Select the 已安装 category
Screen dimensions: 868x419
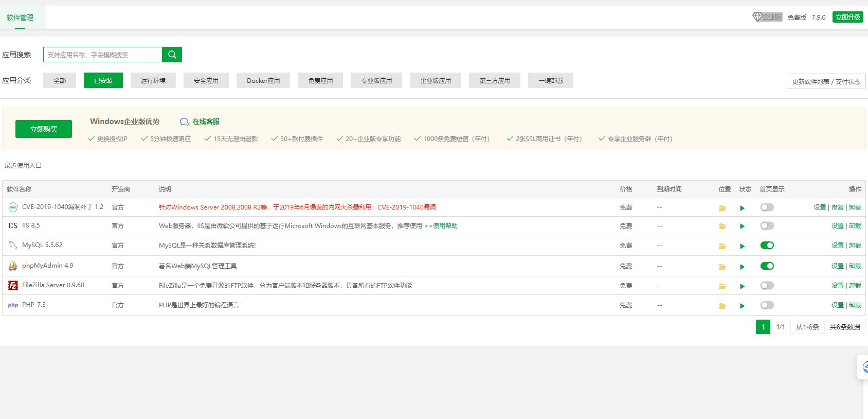[x=103, y=80]
